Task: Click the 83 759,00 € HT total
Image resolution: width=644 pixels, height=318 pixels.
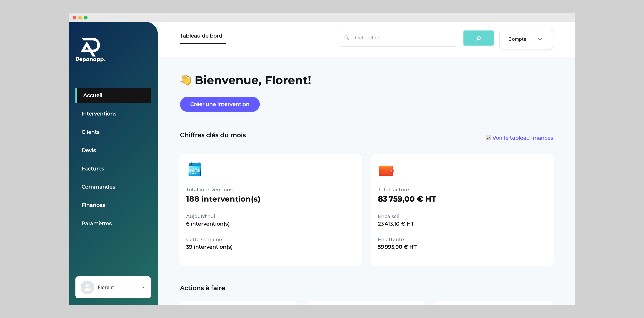Action: pos(407,199)
